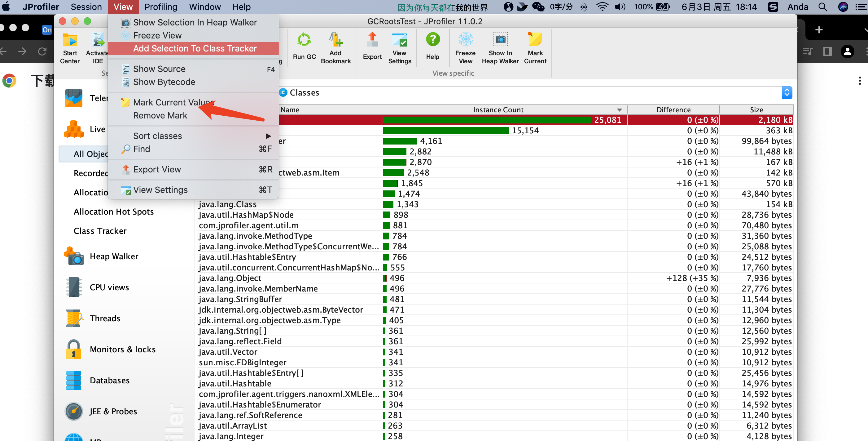
Task: Click the 25,081 instance count bar
Action: [487, 120]
